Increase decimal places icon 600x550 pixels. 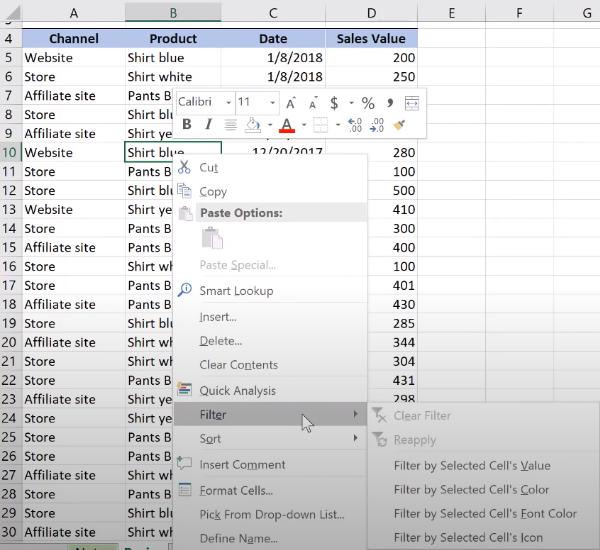tap(355, 125)
